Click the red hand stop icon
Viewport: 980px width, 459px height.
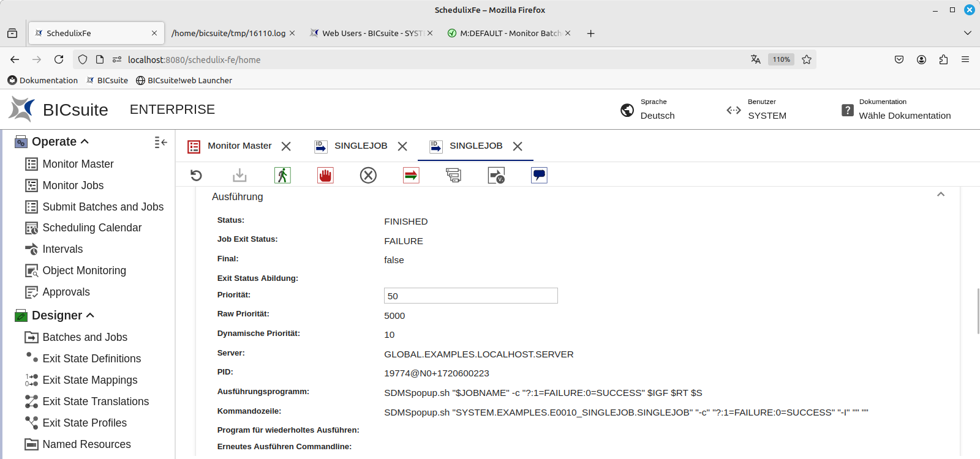coord(325,176)
